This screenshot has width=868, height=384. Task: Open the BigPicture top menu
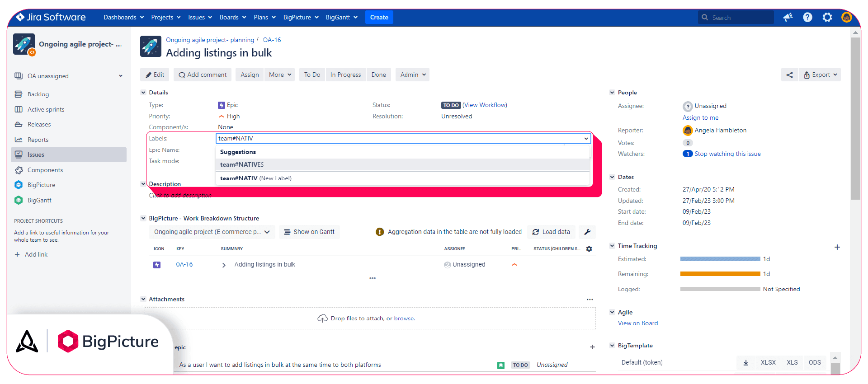tap(301, 17)
